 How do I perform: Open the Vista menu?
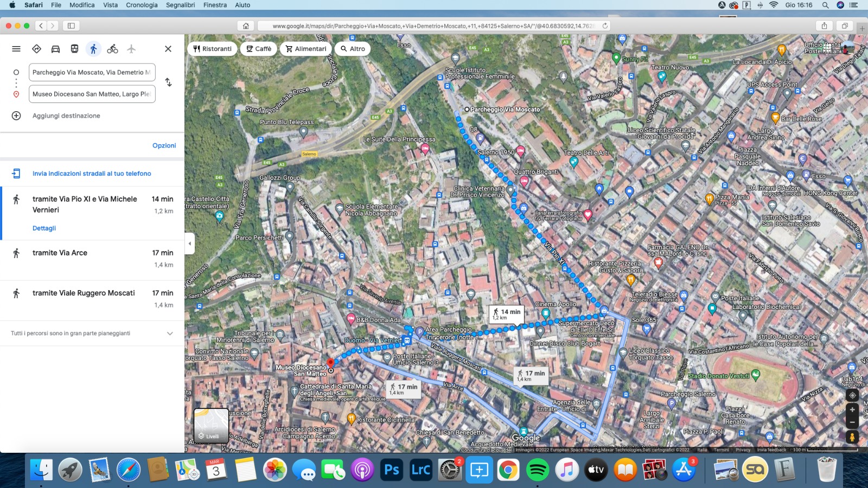pyautogui.click(x=110, y=5)
